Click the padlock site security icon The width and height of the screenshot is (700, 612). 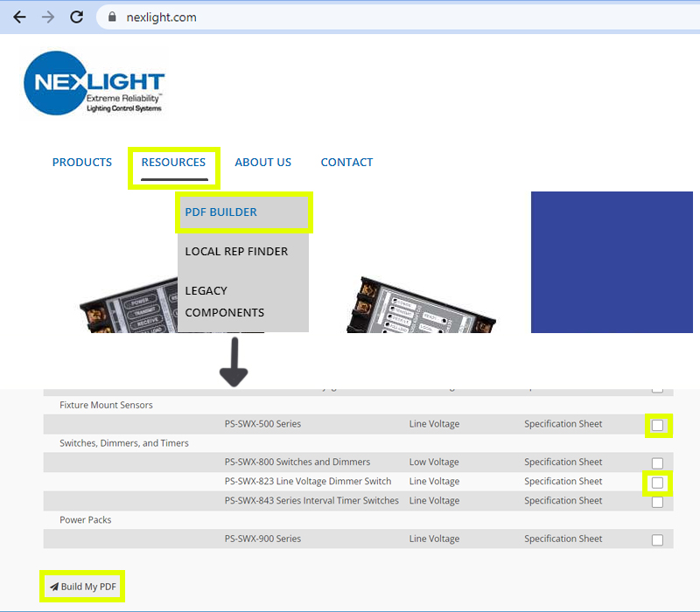point(111,17)
